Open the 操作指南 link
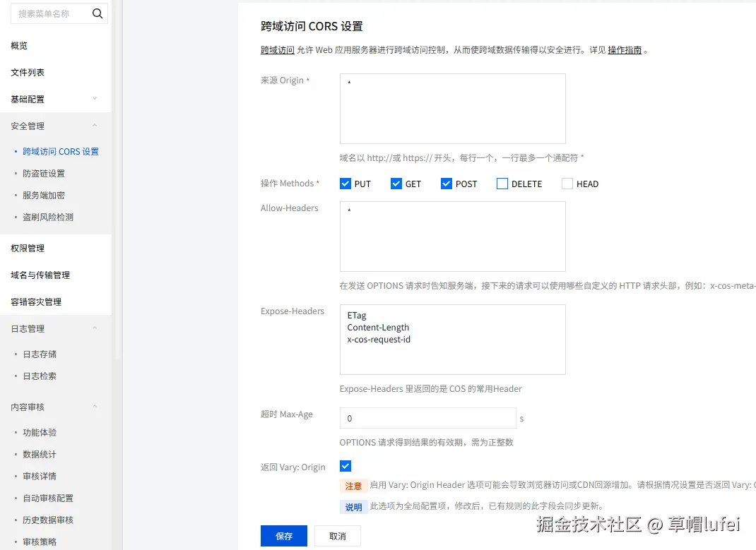The width and height of the screenshot is (756, 550). coord(625,50)
